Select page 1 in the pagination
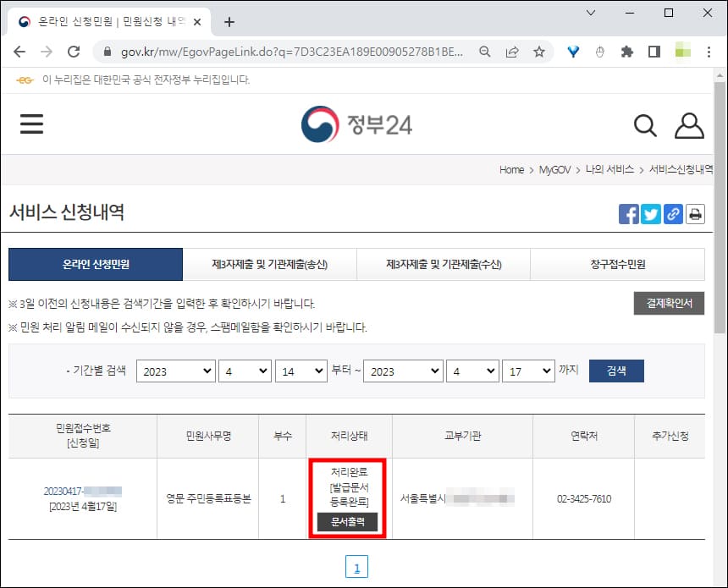 pyautogui.click(x=357, y=566)
